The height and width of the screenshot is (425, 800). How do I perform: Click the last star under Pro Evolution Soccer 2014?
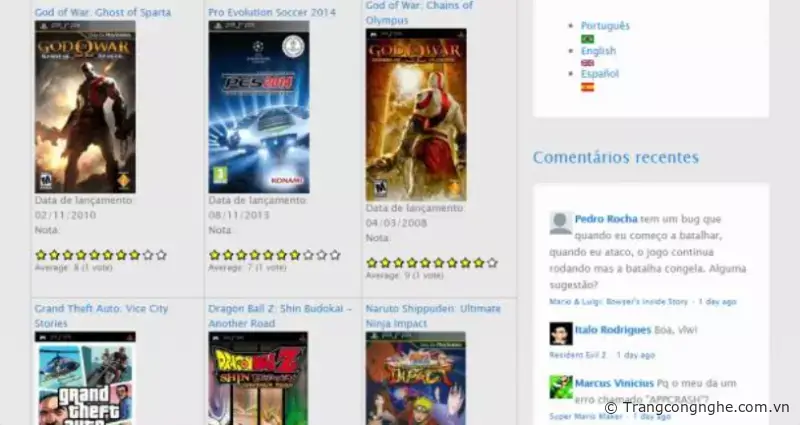tap(335, 255)
